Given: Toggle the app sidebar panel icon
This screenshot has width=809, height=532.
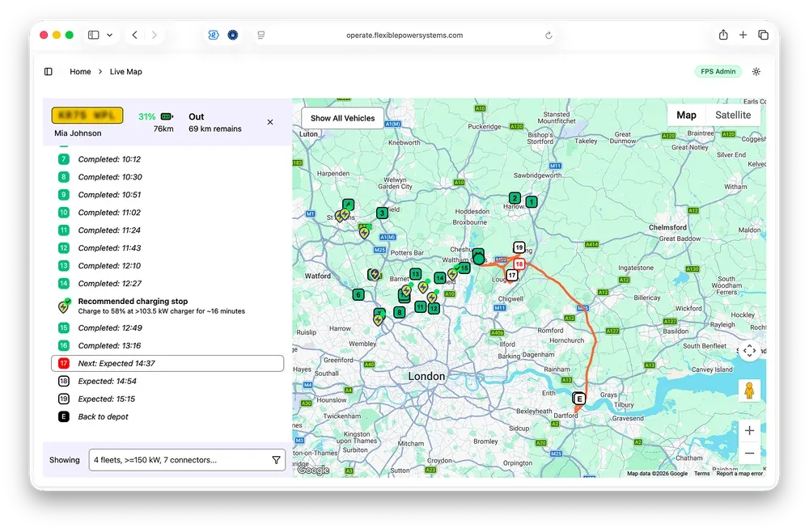Looking at the screenshot, I should (48, 72).
